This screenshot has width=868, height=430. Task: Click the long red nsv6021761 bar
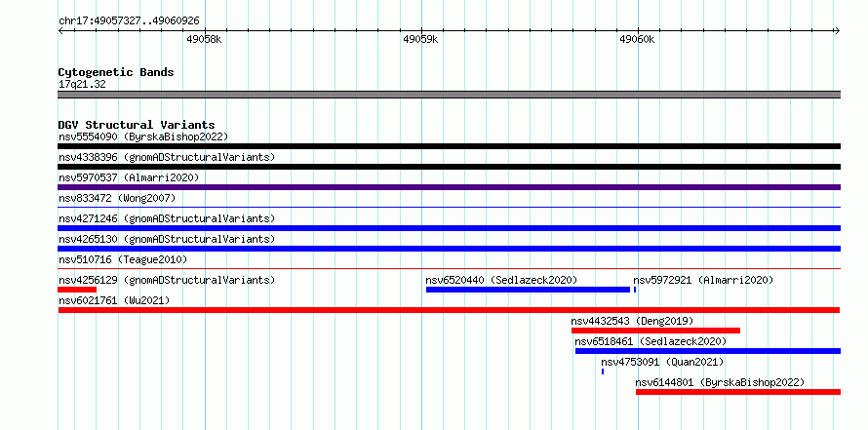click(x=449, y=310)
